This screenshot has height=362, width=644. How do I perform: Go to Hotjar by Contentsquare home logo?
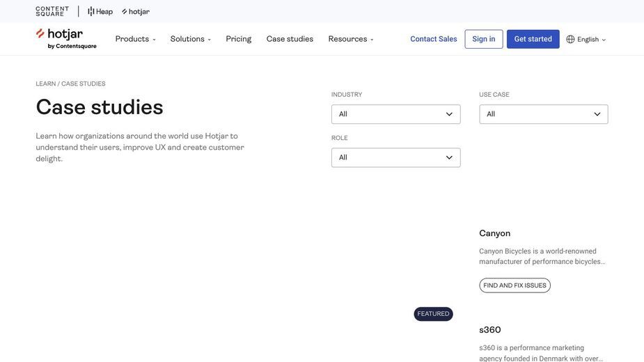(x=66, y=38)
